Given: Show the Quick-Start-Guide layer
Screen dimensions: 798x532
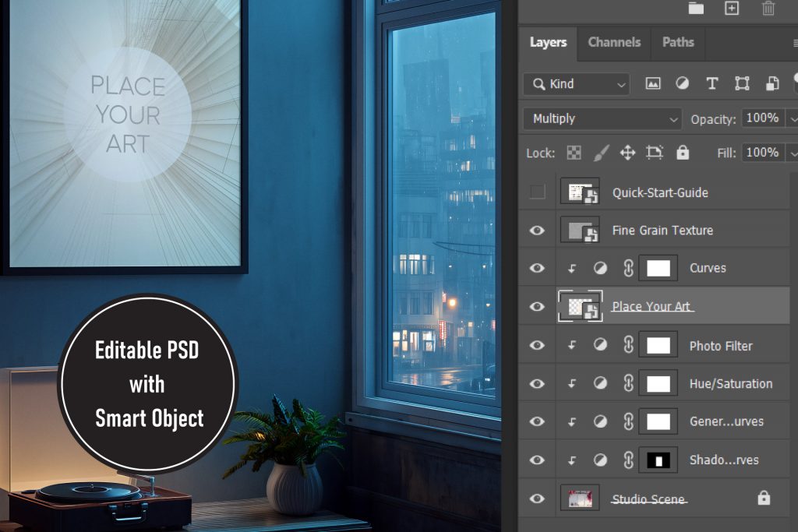Looking at the screenshot, I should click(538, 192).
